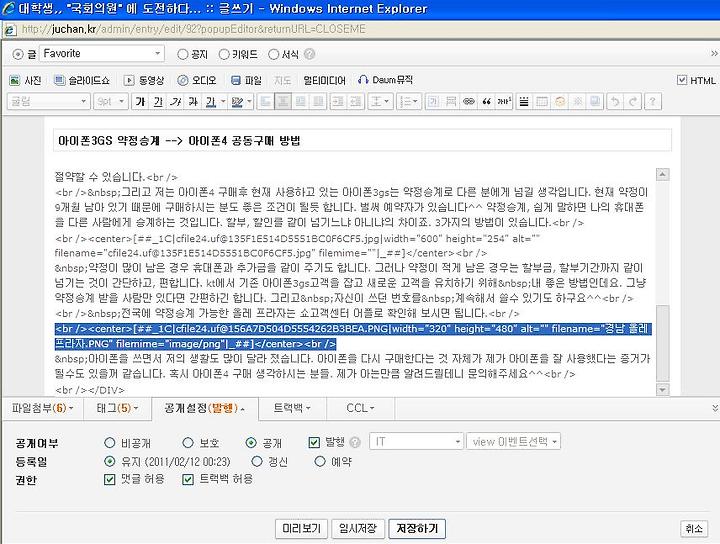Open highlight color dropdown arrow
The image size is (720, 544).
[x=249, y=101]
